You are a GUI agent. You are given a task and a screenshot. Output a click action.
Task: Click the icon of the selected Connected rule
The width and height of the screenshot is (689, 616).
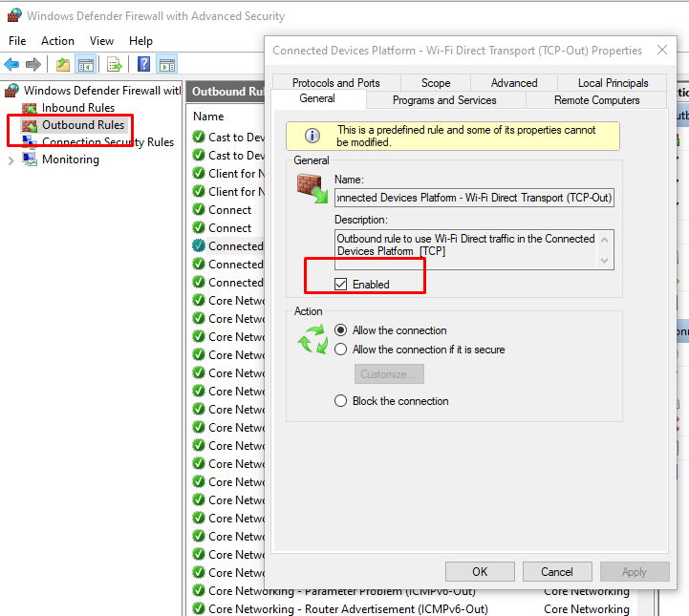tap(199, 245)
